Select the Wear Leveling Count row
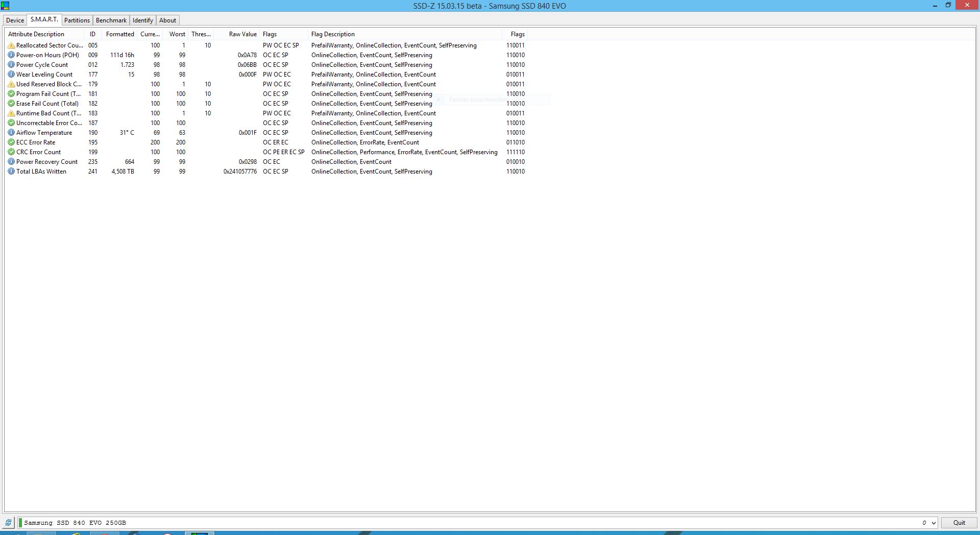The image size is (980, 535). coord(266,75)
